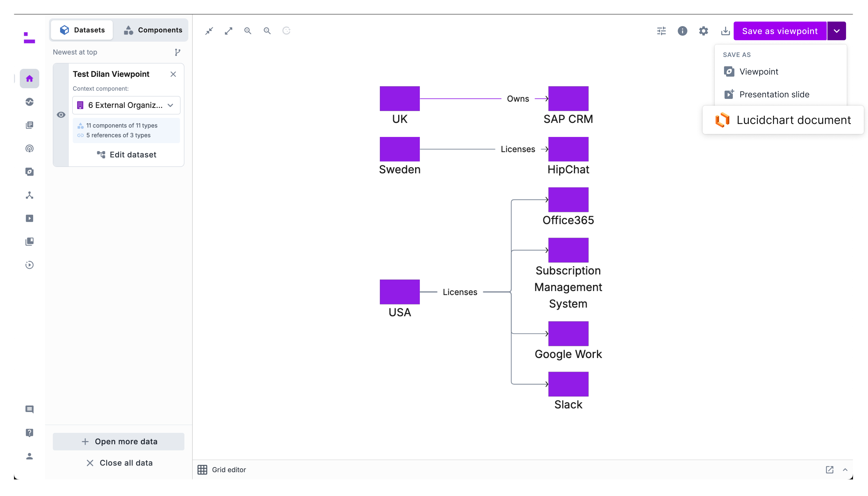Toggle Test Dilan Viewpoint visibility eye
This screenshot has height=496, width=868.
tap(61, 115)
